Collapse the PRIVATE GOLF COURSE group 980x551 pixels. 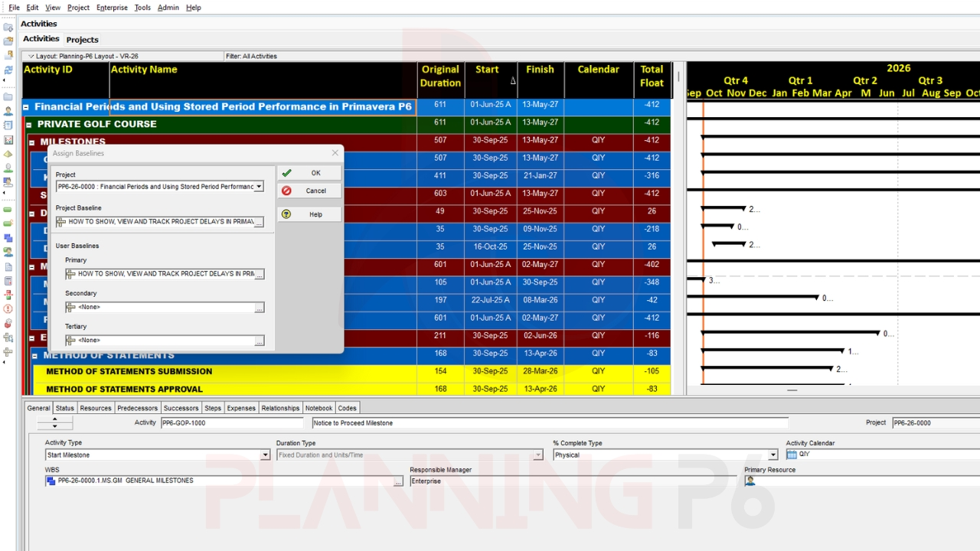tap(29, 124)
